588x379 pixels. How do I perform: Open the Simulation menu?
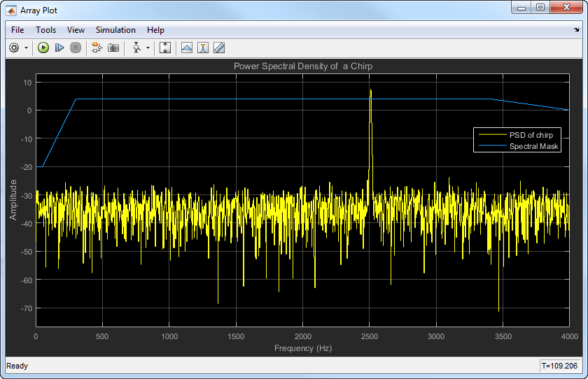pyautogui.click(x=115, y=30)
